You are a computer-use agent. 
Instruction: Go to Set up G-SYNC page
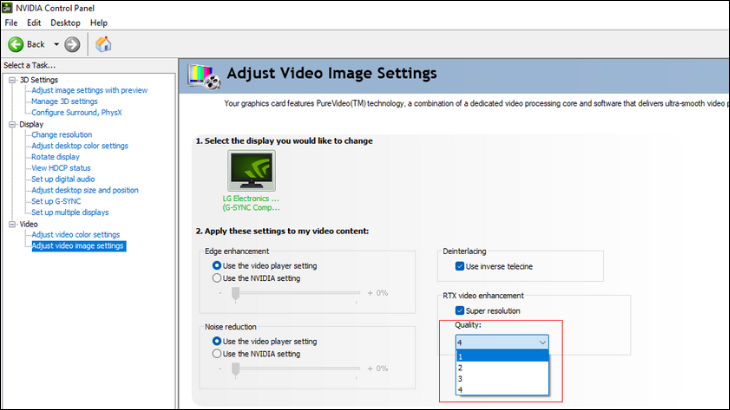pyautogui.click(x=58, y=201)
